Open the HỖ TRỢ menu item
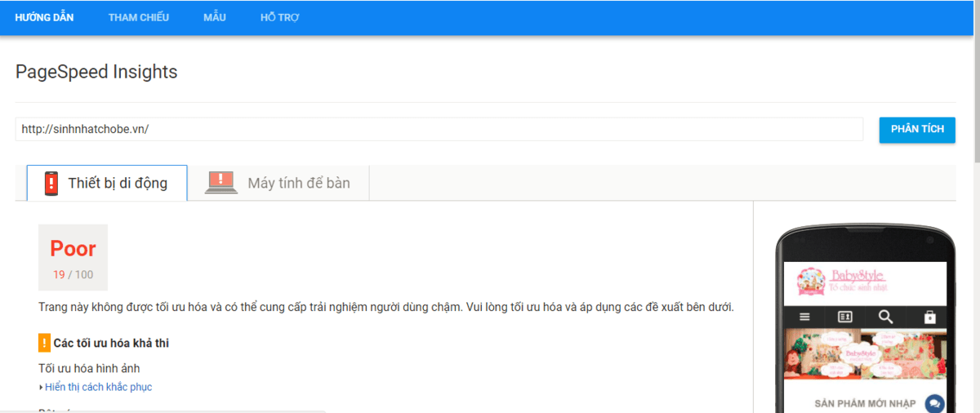Image resolution: width=980 pixels, height=413 pixels. 279,17
